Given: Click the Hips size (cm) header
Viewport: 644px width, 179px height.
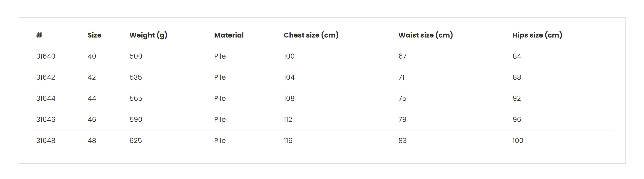Looking at the screenshot, I should click(537, 35).
